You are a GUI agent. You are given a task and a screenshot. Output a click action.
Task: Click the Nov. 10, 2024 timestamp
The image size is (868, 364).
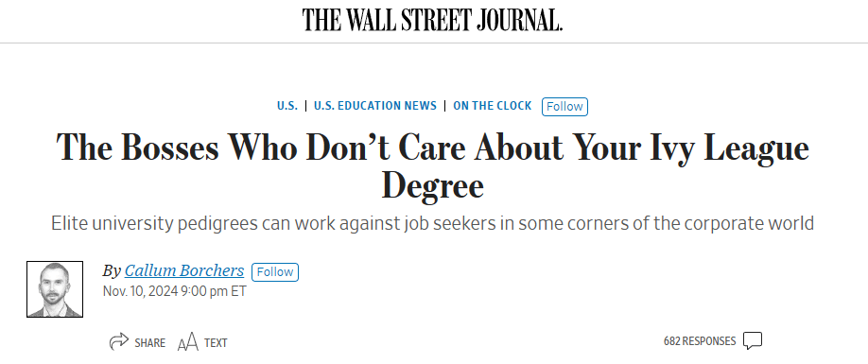[x=174, y=291]
